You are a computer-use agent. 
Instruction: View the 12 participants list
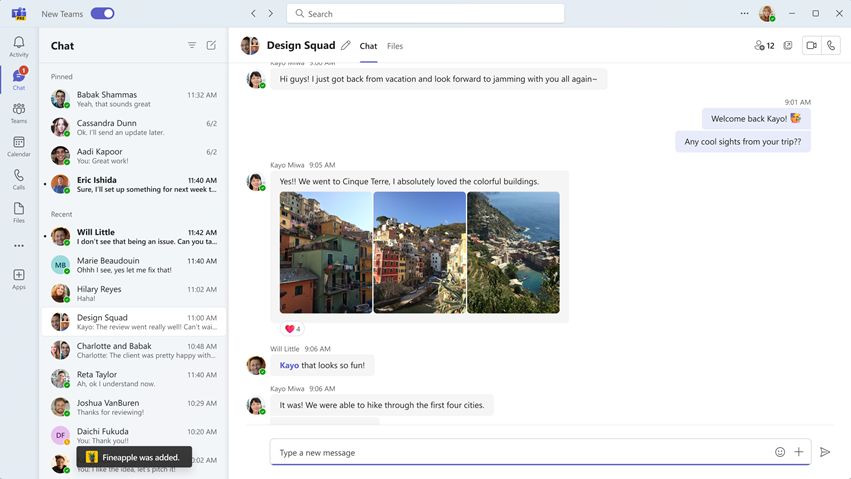point(764,46)
